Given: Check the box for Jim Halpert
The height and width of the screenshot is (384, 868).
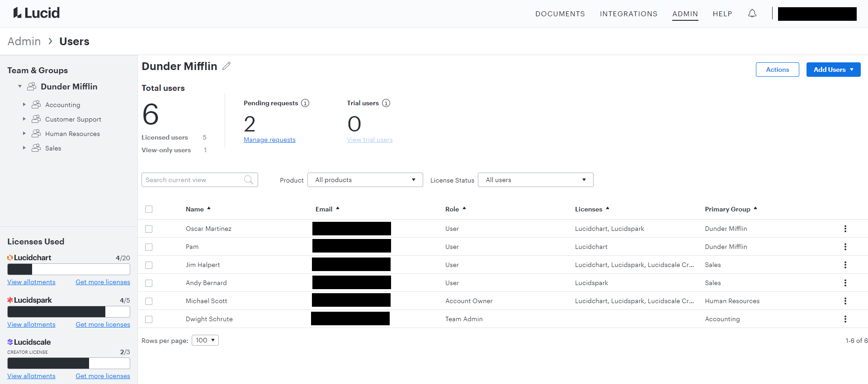Looking at the screenshot, I should pos(149,265).
